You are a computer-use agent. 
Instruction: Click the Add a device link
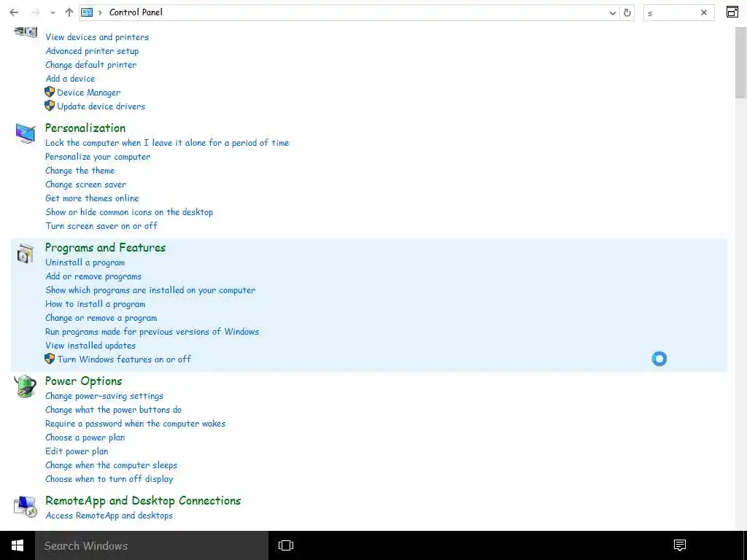[x=70, y=79]
